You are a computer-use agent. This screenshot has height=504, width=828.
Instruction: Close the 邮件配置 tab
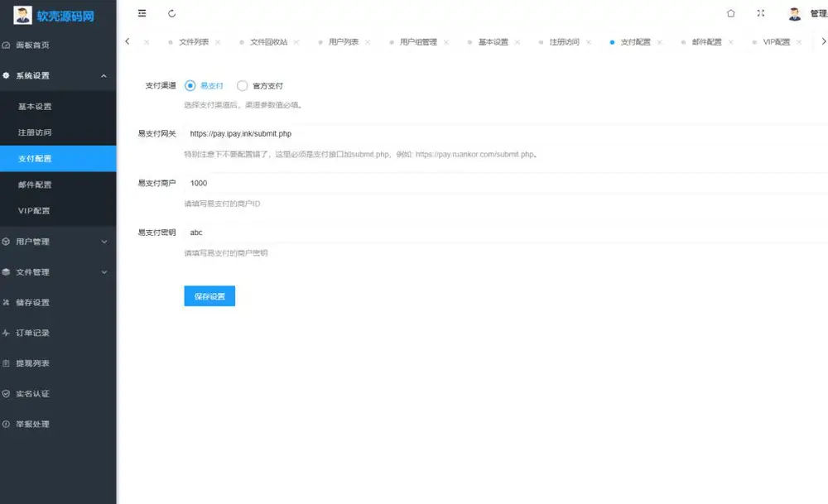point(731,42)
